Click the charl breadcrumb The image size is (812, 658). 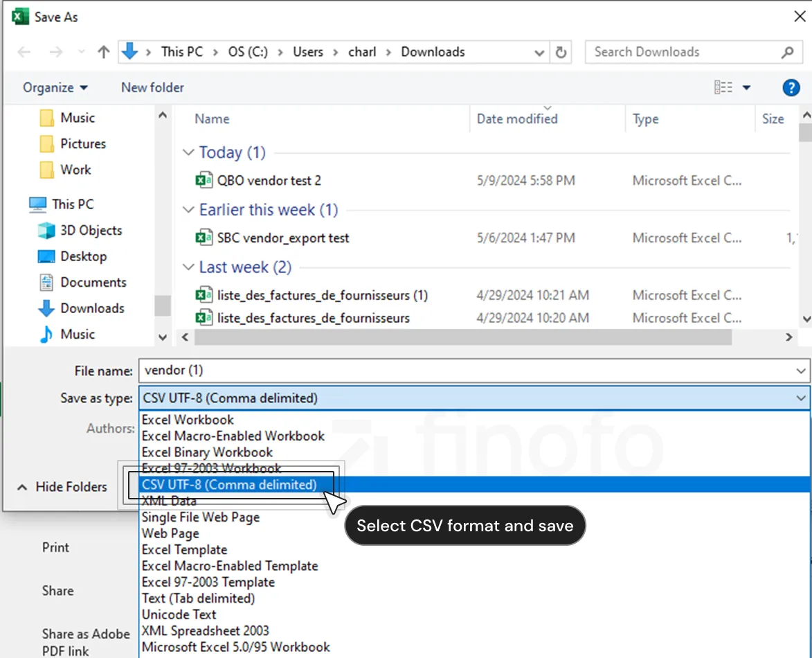click(362, 52)
